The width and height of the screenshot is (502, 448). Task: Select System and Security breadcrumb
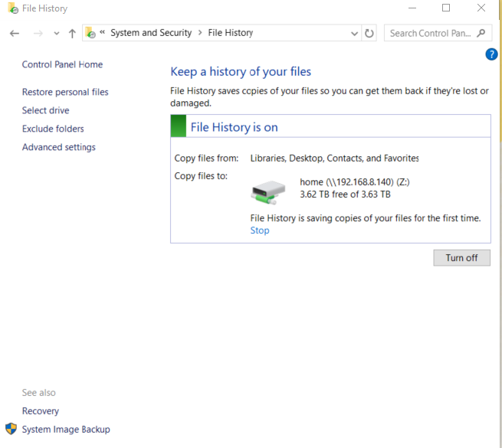[151, 33]
